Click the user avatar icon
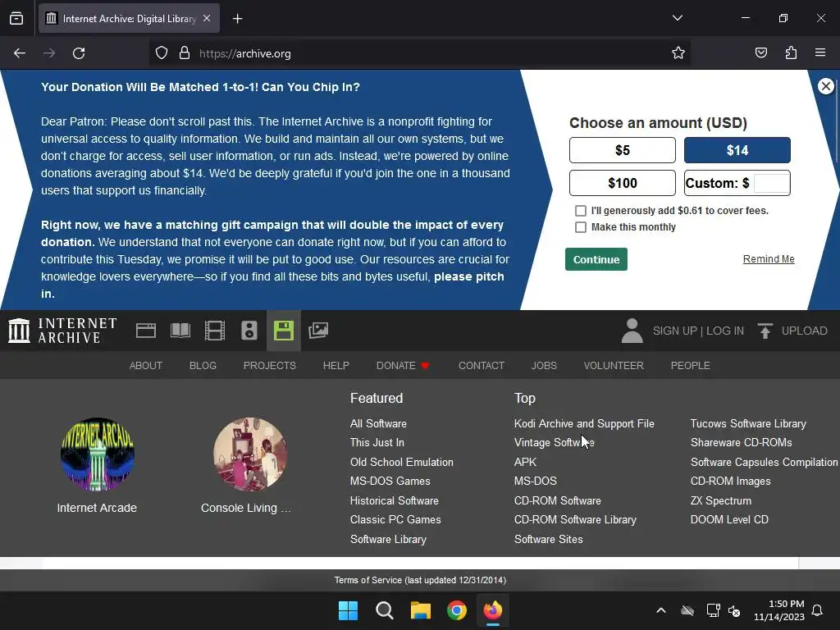Image resolution: width=840 pixels, height=630 pixels. [x=632, y=331]
